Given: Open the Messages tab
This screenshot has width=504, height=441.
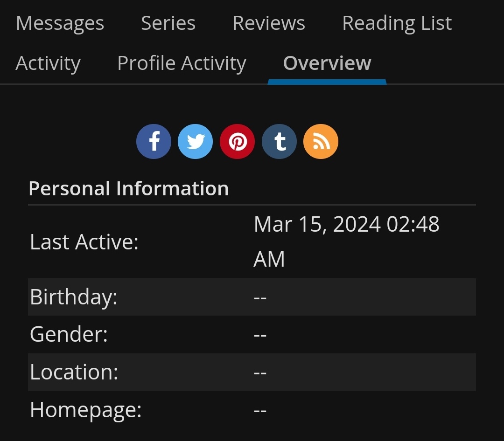Looking at the screenshot, I should 60,23.
